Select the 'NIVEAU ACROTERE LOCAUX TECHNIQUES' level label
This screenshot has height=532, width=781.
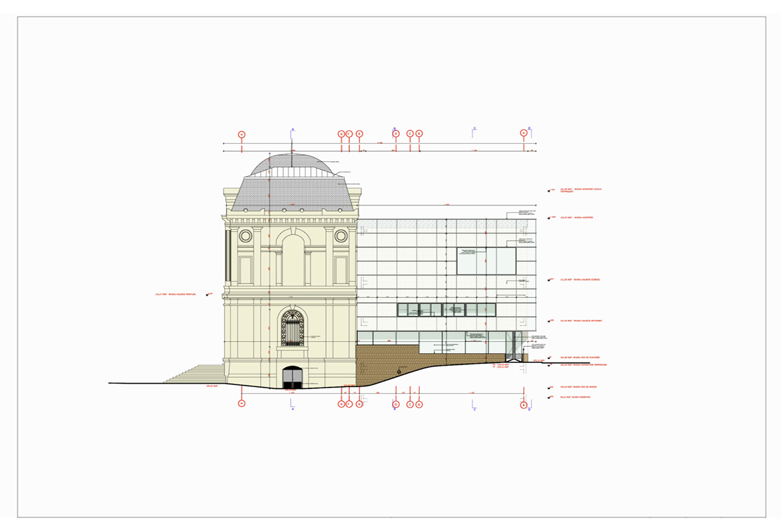pyautogui.click(x=581, y=190)
